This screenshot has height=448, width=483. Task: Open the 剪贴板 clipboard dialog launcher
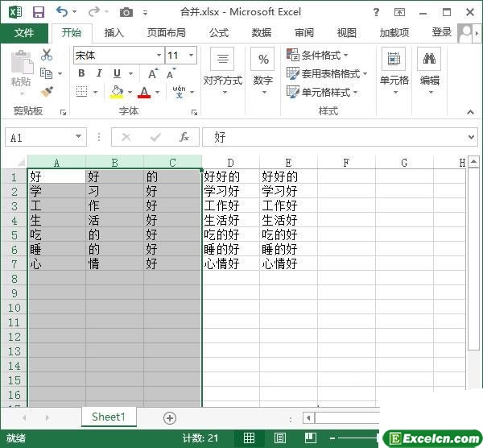[63, 113]
